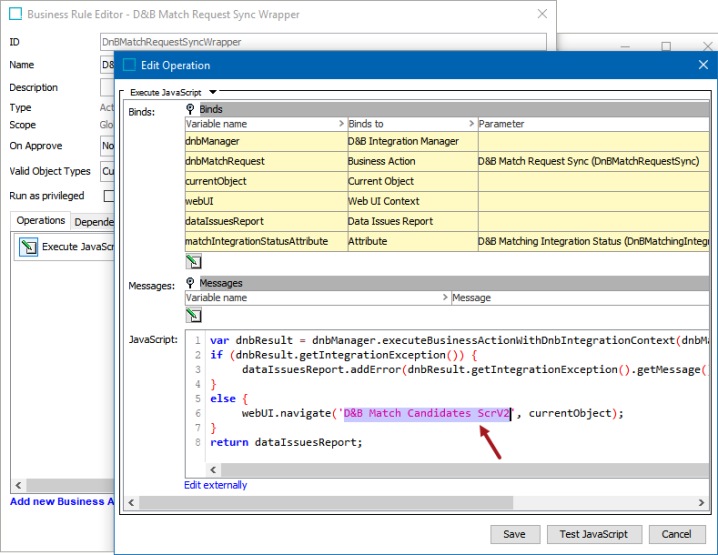Screen dimensions: 718x555
Task: Click the Parameter column header
Action: point(593,124)
